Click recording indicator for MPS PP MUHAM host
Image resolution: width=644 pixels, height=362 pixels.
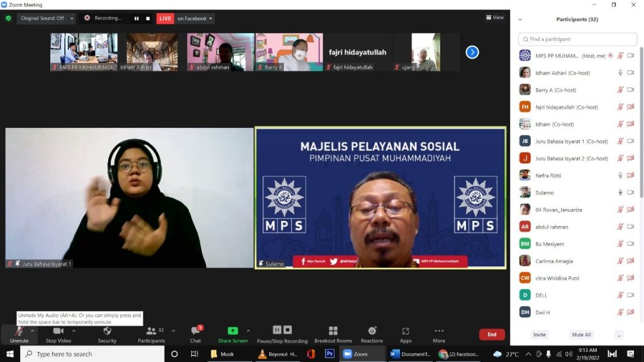pos(610,55)
